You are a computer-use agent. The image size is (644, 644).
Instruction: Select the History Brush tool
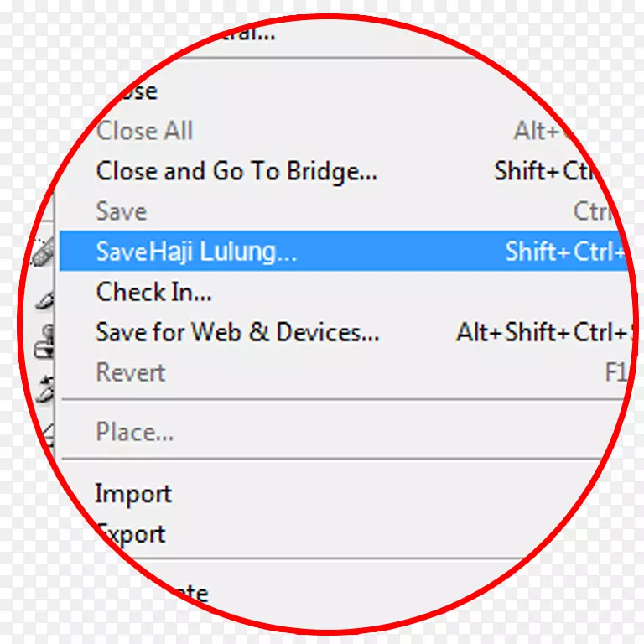(44, 389)
